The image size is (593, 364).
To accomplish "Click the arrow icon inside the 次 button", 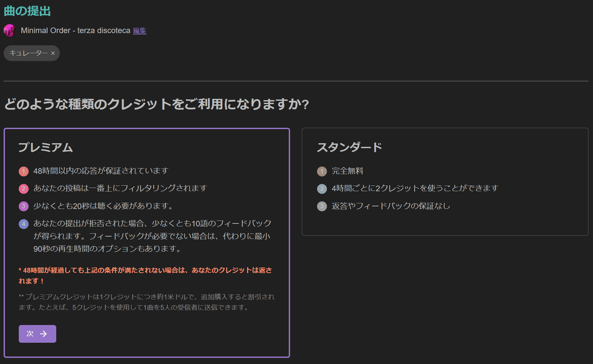I will point(44,334).
